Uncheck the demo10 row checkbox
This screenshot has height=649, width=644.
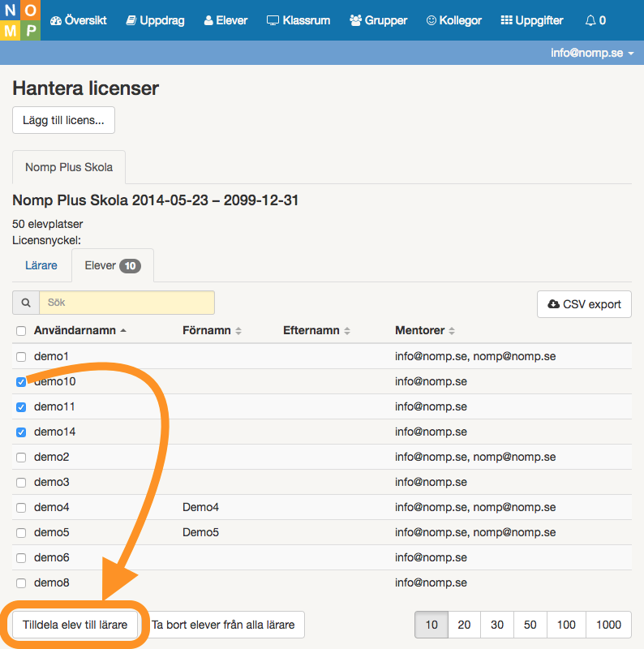click(21, 382)
